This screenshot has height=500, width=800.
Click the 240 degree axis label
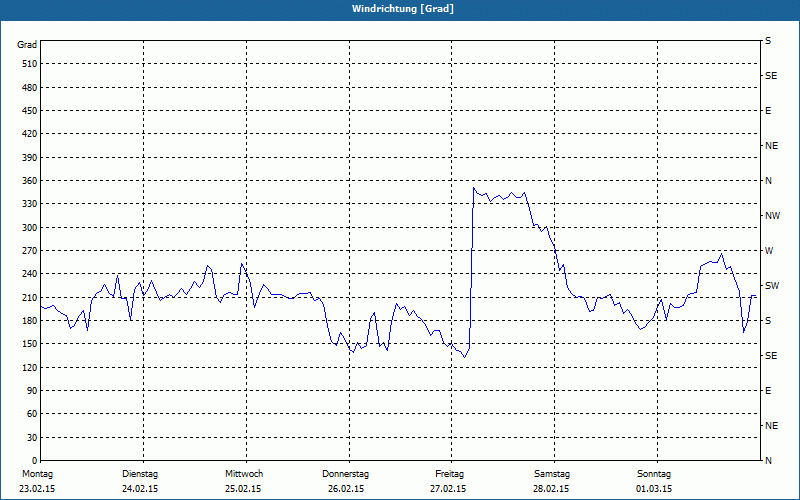coord(30,274)
